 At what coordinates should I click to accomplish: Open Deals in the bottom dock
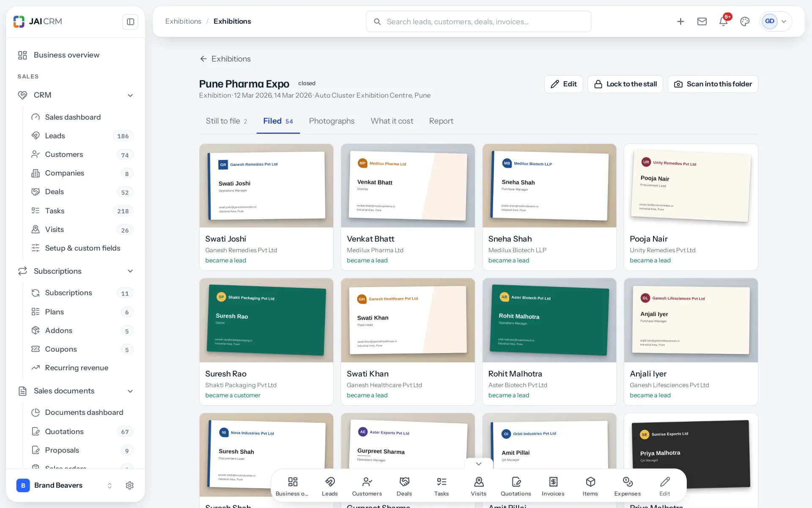point(404,486)
